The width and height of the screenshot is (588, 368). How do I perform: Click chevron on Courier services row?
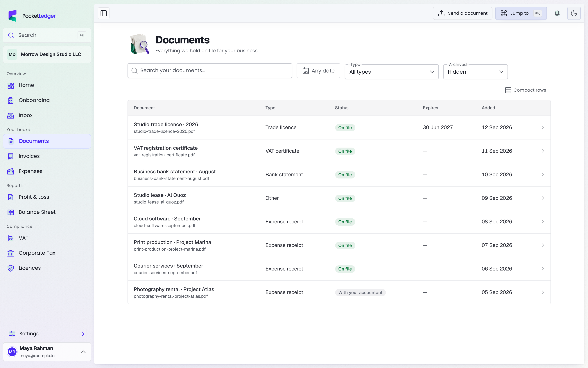tap(543, 269)
